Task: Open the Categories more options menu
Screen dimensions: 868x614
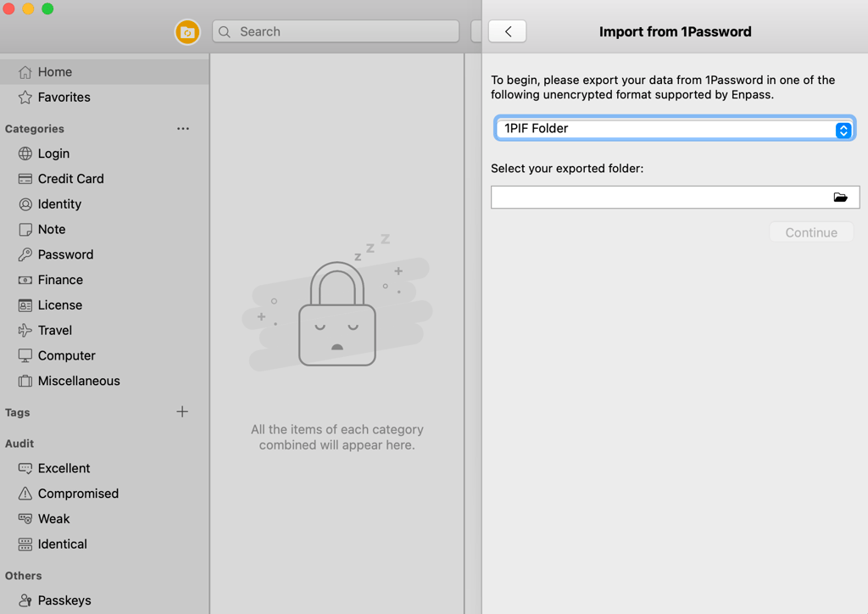Action: click(183, 128)
